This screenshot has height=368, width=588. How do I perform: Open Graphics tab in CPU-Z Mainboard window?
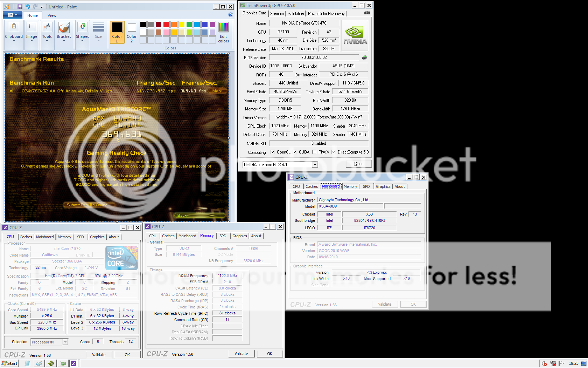pyautogui.click(x=383, y=186)
